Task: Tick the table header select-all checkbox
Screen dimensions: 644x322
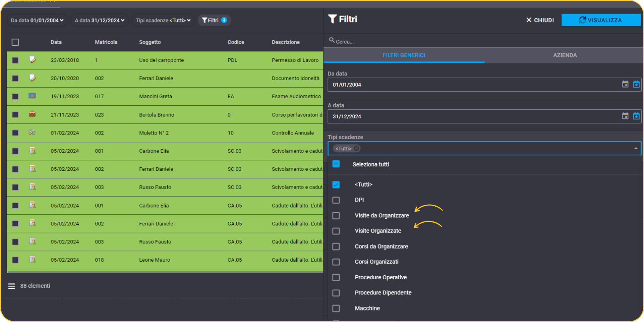Action: tap(15, 42)
